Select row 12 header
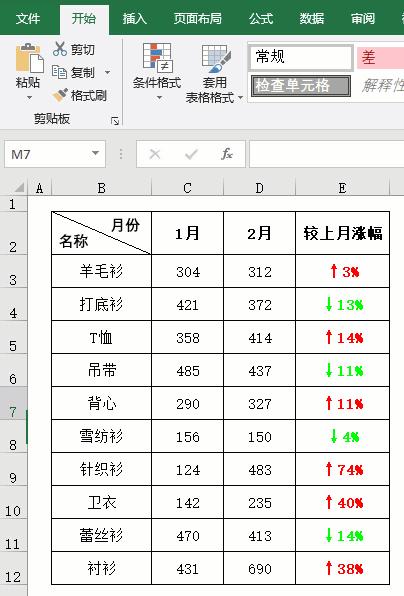This screenshot has width=404, height=596. pyautogui.click(x=13, y=569)
